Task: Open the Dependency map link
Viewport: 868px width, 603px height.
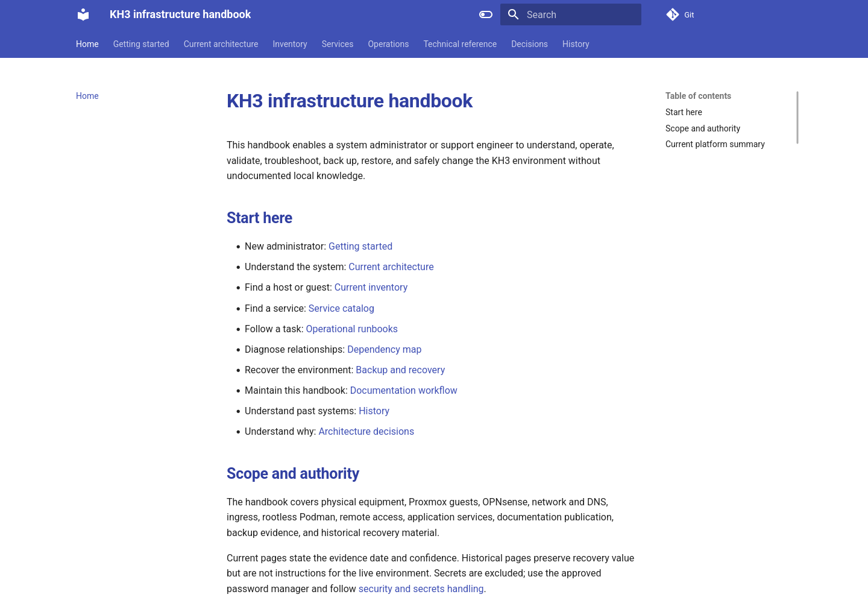Action: click(385, 349)
